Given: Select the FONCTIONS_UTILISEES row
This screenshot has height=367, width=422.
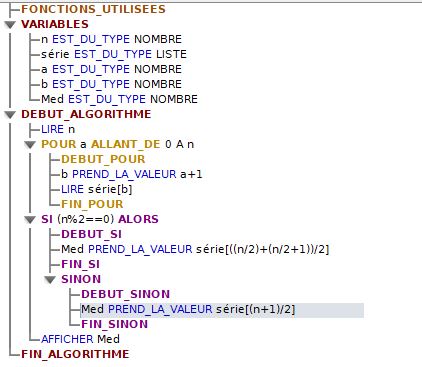Looking at the screenshot, I should click(x=93, y=9).
